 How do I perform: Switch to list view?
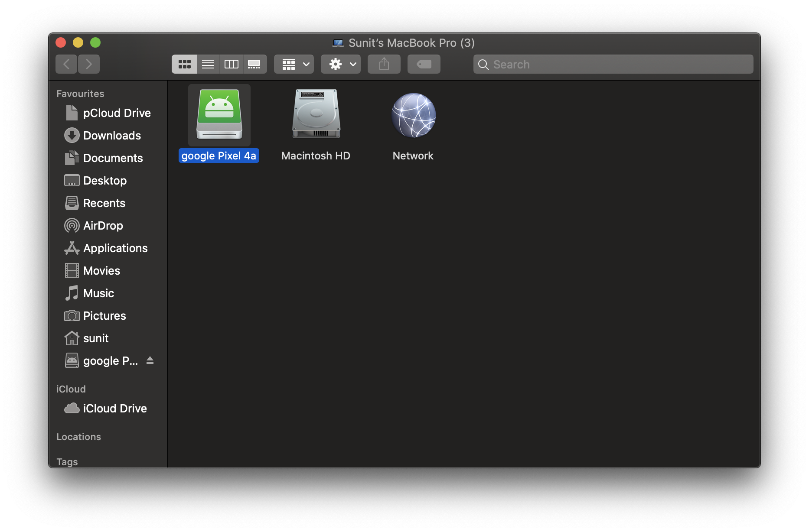point(208,64)
